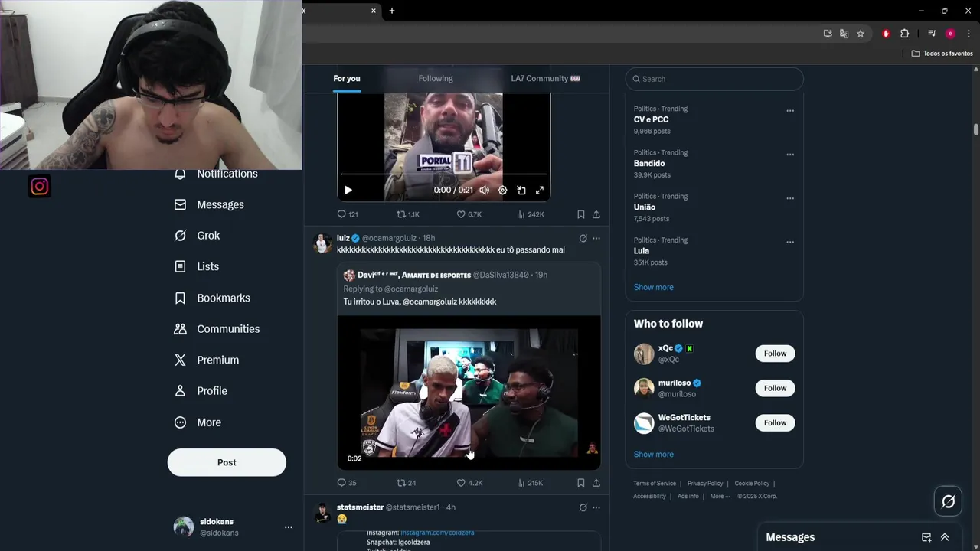Like the post with 6.7K likes
Image resolution: width=980 pixels, height=551 pixels.
click(x=469, y=214)
